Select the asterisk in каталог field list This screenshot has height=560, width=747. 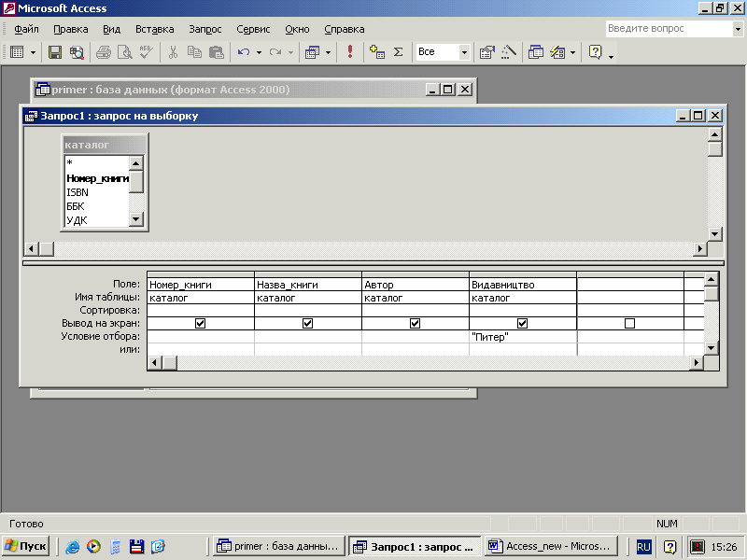coord(97,163)
